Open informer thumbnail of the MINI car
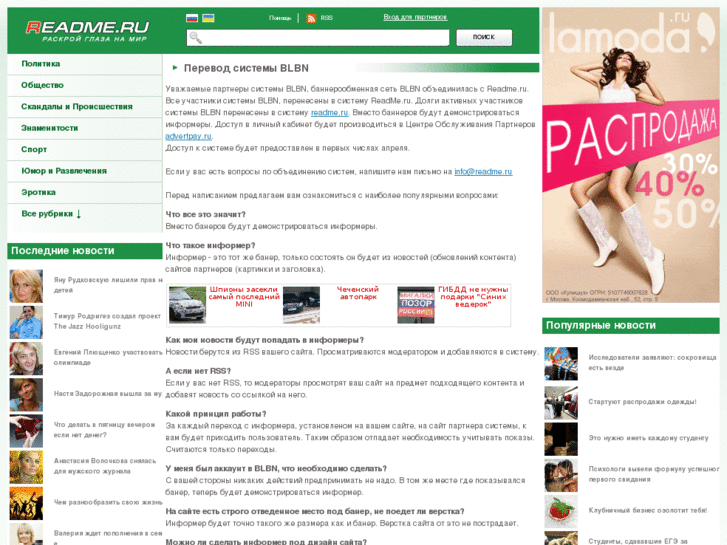This screenshot has width=727, height=545. [x=187, y=305]
